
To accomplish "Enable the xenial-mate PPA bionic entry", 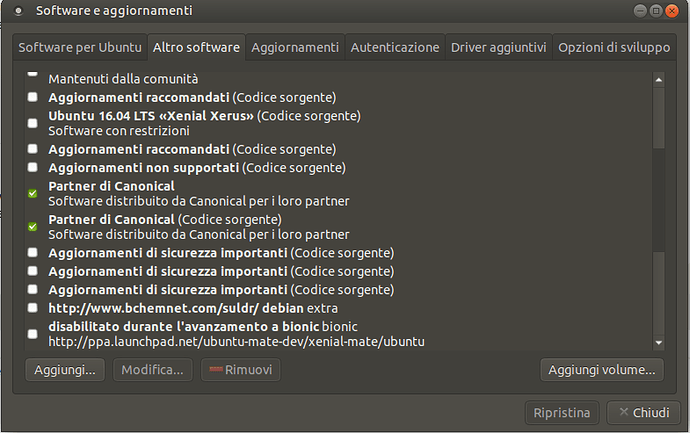I will pos(33,334).
